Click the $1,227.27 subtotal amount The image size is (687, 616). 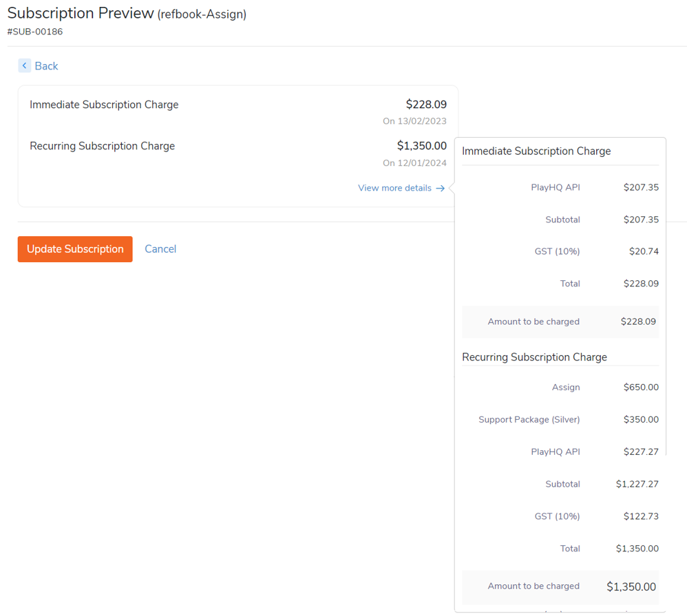(637, 485)
